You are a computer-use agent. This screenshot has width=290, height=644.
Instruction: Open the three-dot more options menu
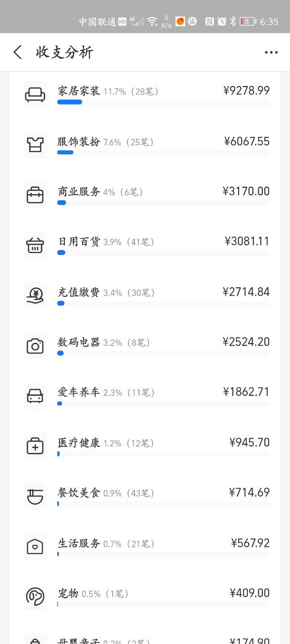pyautogui.click(x=271, y=52)
